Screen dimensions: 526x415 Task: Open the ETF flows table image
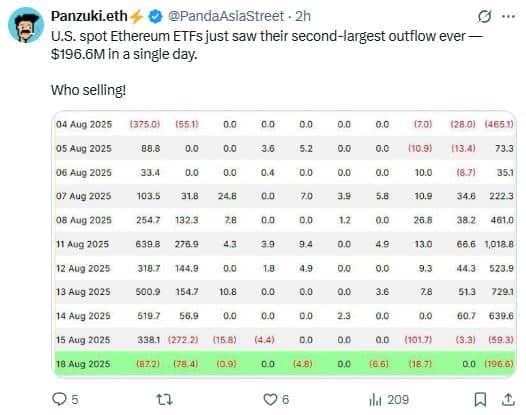[x=284, y=244]
